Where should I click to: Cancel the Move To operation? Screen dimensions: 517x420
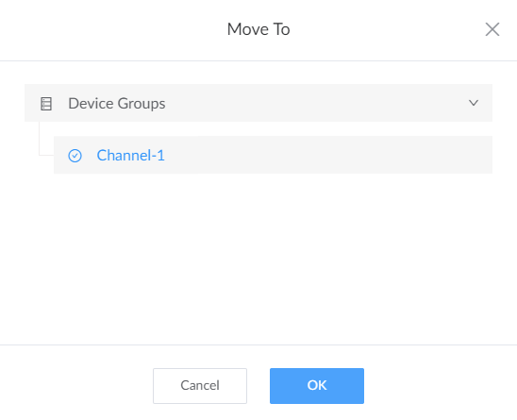coord(200,386)
